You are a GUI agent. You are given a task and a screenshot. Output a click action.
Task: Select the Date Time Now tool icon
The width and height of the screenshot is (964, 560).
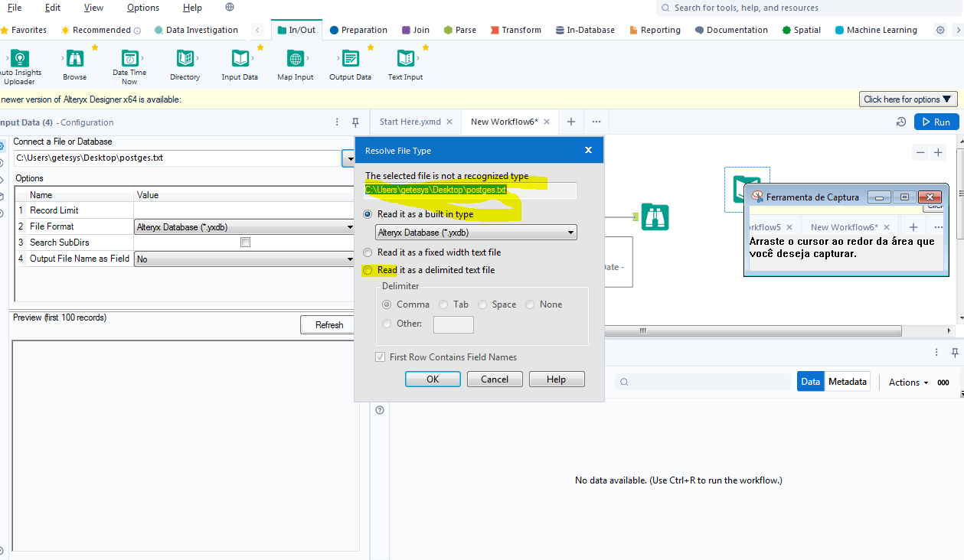[129, 57]
